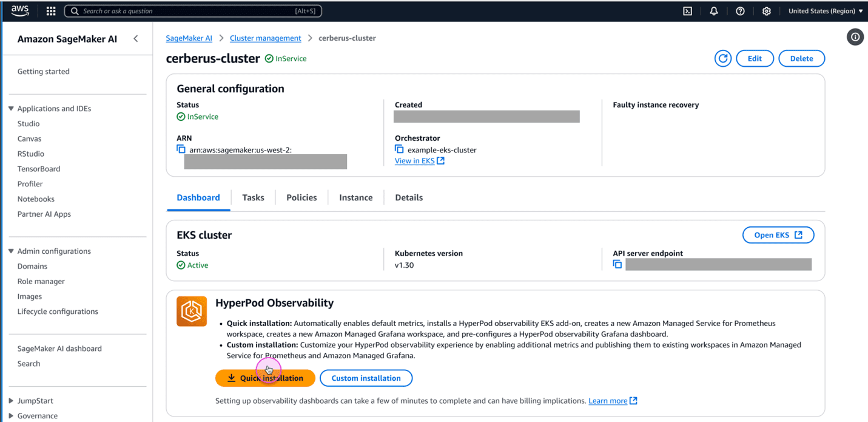This screenshot has height=422, width=868.
Task: Click the help question mark icon
Action: coord(740,11)
